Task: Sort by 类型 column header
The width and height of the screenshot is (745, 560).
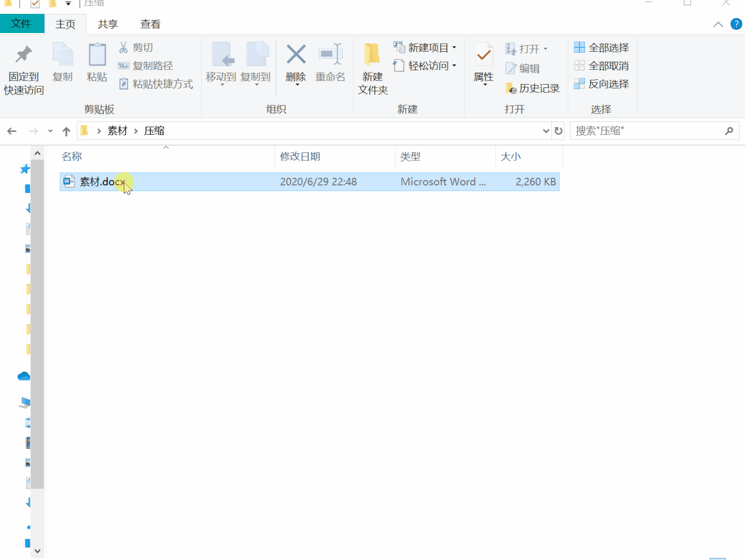Action: click(x=445, y=157)
